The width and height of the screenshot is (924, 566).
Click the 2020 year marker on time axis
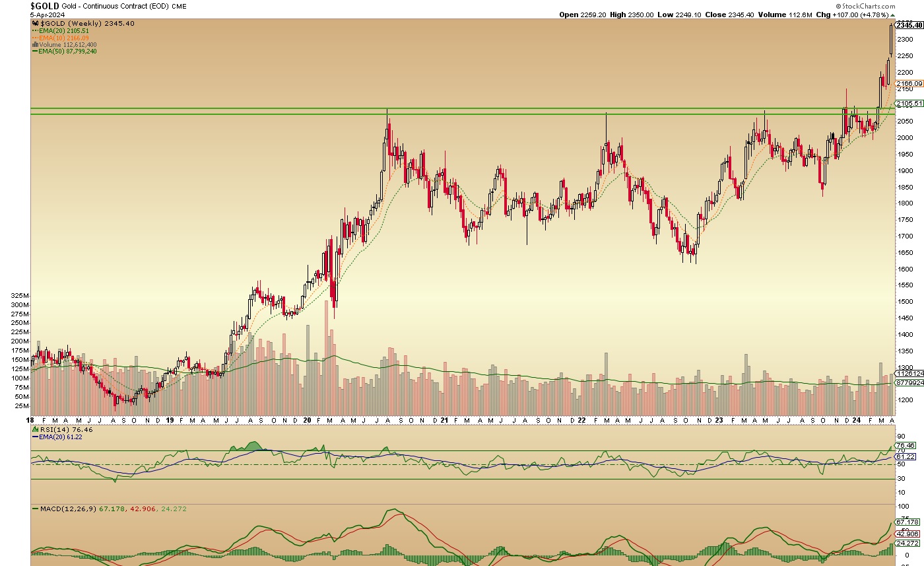pyautogui.click(x=306, y=420)
